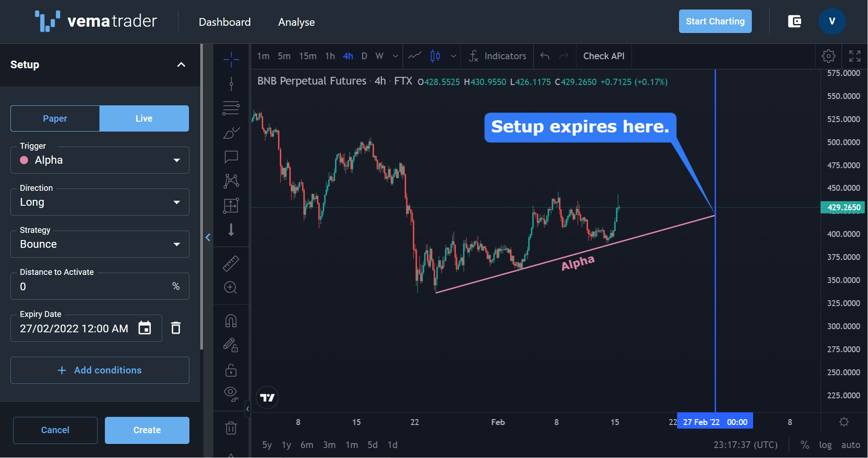Open the expiry date calendar picker

click(145, 328)
